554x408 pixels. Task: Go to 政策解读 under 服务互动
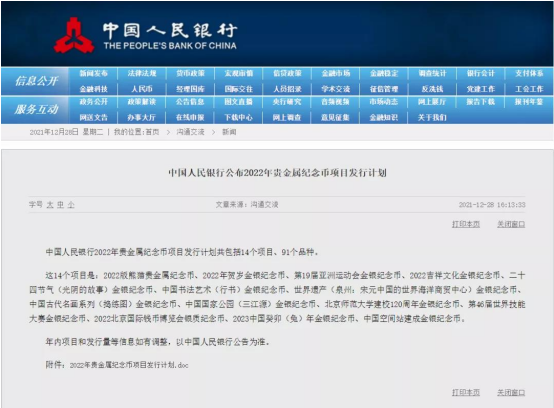tap(142, 102)
